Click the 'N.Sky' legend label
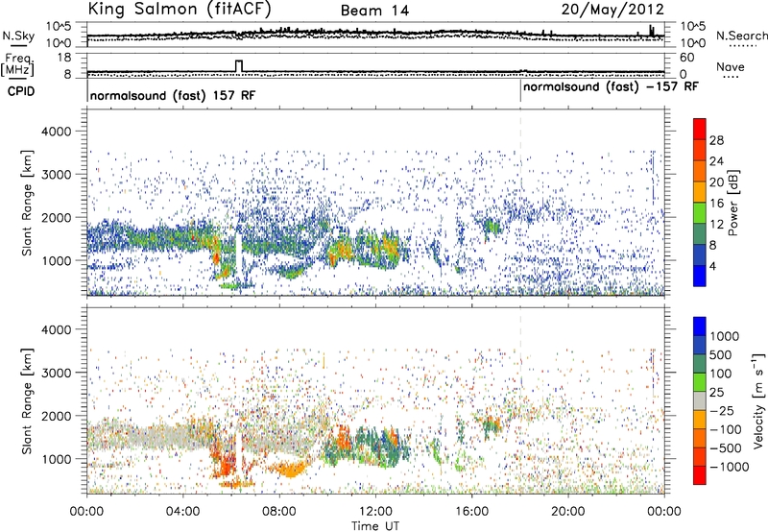768x532 pixels. 18,36
